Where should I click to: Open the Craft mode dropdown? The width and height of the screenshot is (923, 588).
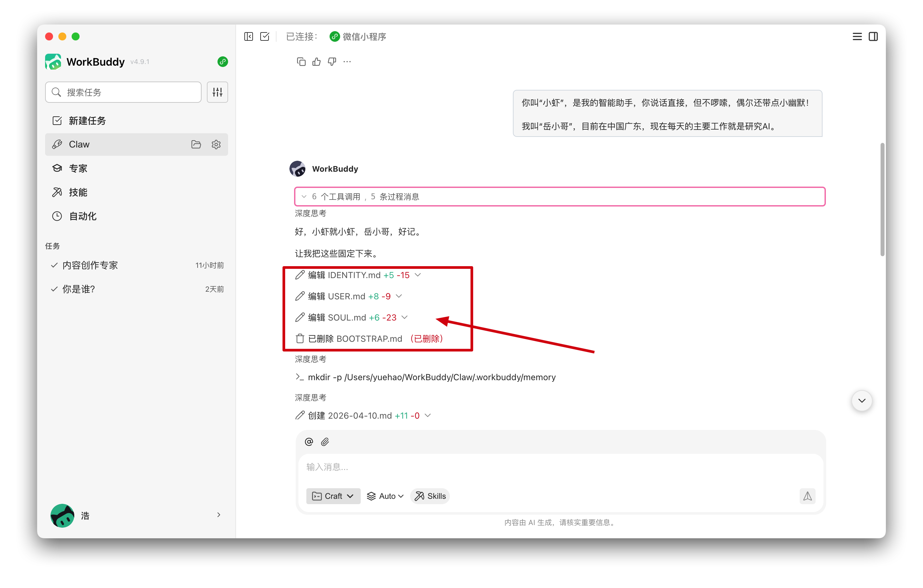pos(333,497)
